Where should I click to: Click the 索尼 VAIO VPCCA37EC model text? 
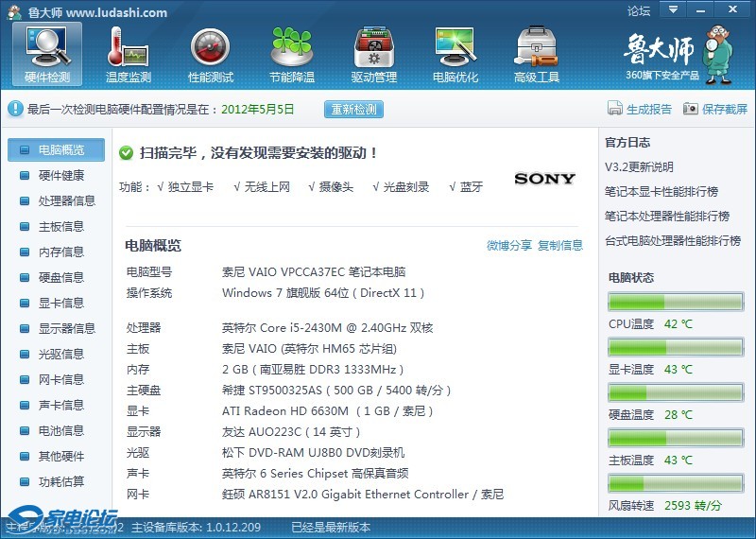[x=314, y=271]
